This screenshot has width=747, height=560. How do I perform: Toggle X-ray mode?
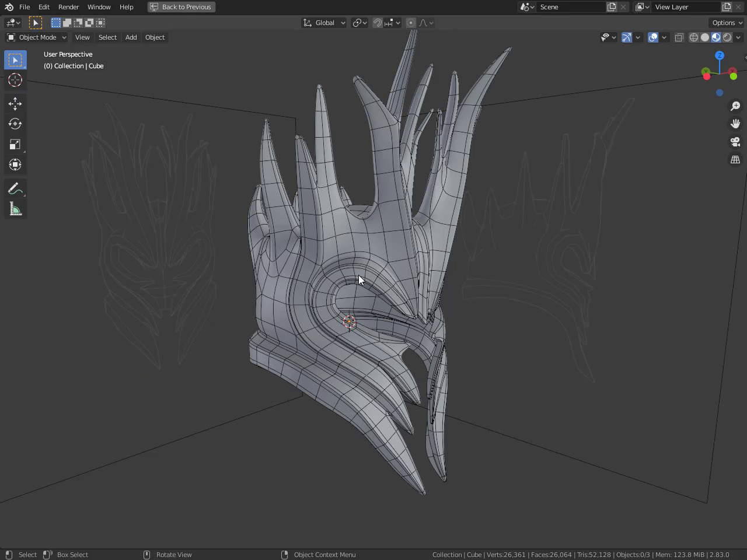(679, 37)
